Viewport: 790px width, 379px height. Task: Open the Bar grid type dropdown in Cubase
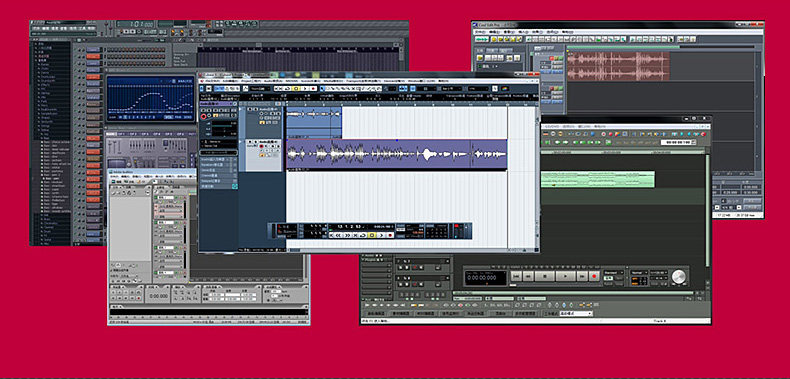(451, 89)
